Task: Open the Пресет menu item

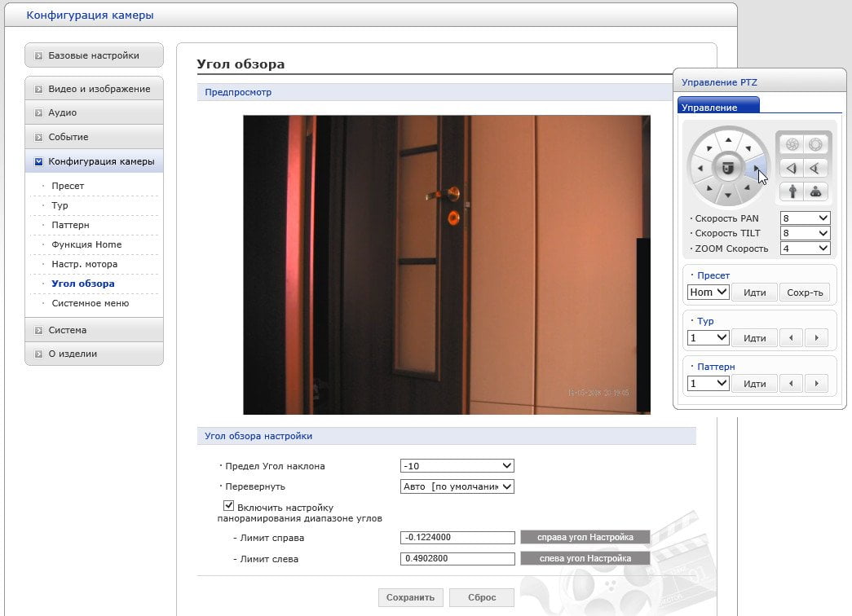Action: click(68, 186)
